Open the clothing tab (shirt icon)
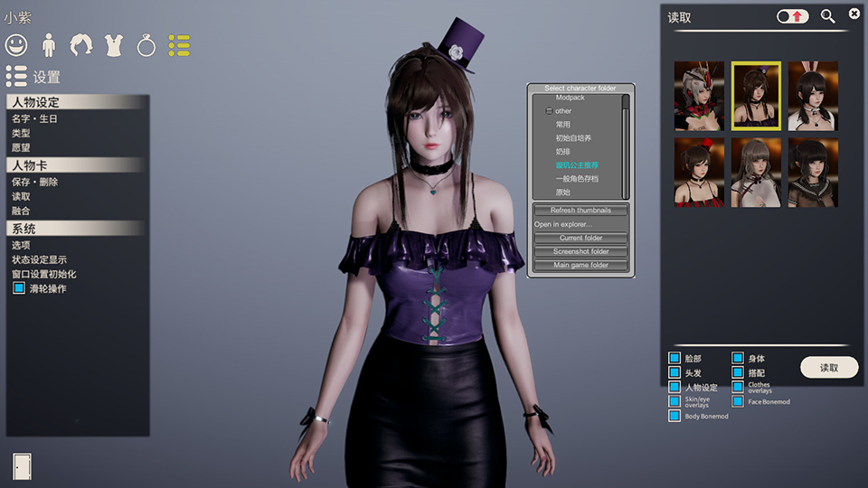The image size is (868, 488). tap(114, 44)
